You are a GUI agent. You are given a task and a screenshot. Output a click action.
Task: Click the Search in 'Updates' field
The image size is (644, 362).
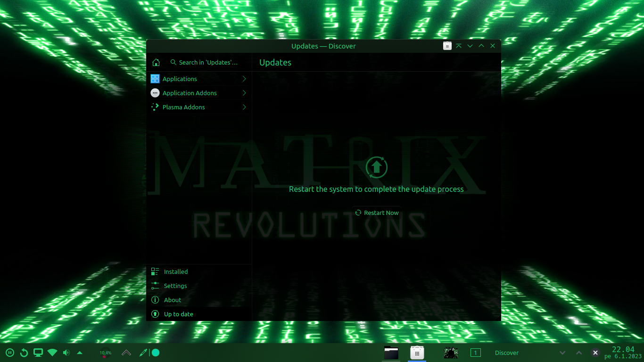pos(207,62)
